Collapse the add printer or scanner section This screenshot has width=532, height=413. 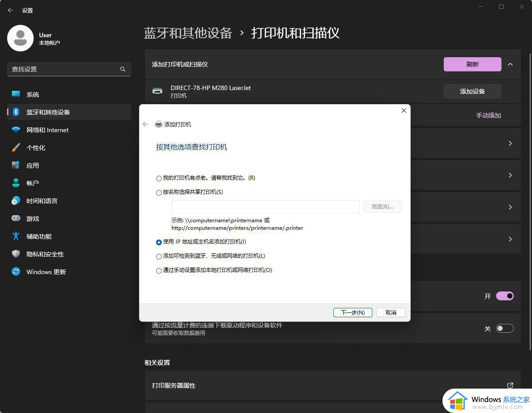(x=510, y=64)
